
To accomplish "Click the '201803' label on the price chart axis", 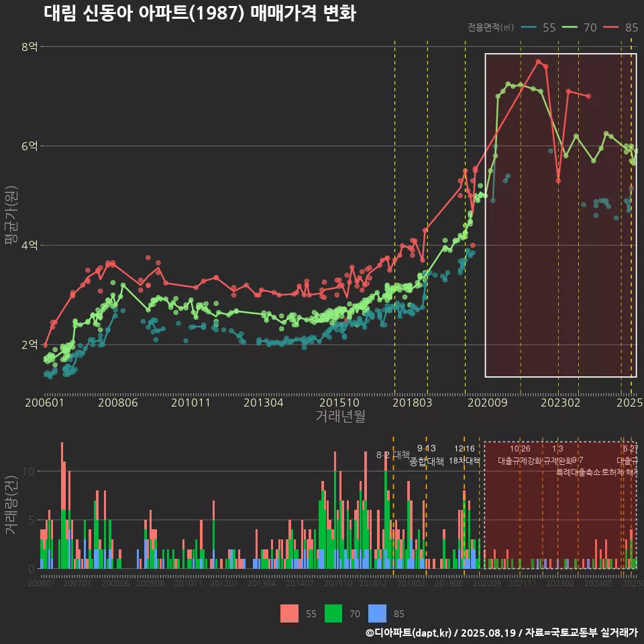I will tap(413, 402).
